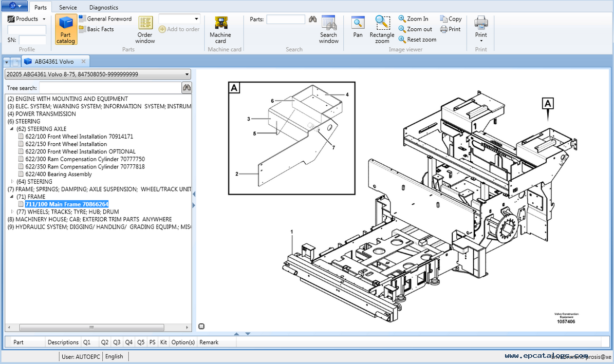Copy the image with Copy button
Viewport: 614px width, 364px height.
point(451,18)
